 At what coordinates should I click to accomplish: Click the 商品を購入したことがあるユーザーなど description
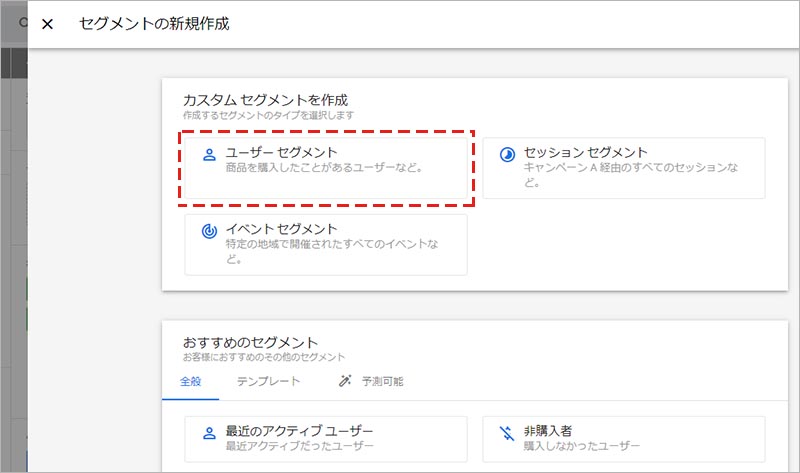click(x=324, y=168)
